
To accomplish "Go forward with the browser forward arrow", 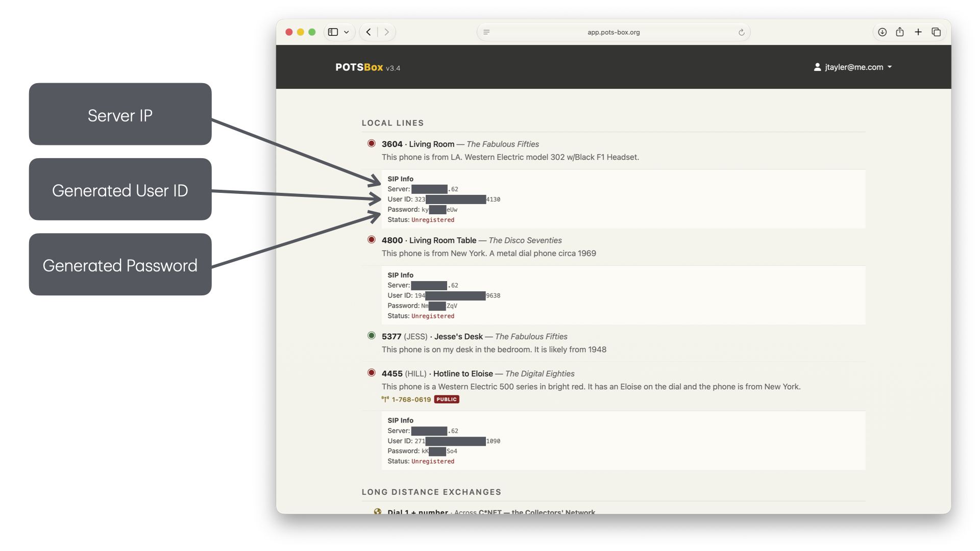I will pos(387,32).
